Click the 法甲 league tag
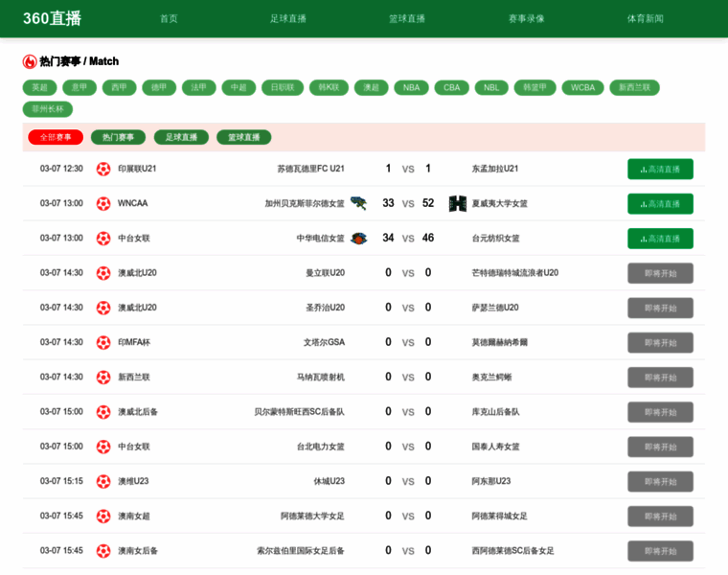Viewport: 728px width, 575px height. 198,88
